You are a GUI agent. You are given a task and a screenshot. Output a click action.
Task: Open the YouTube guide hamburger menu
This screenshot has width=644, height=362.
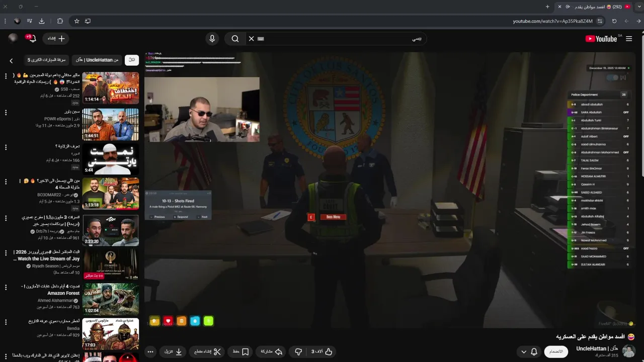pos(629,39)
